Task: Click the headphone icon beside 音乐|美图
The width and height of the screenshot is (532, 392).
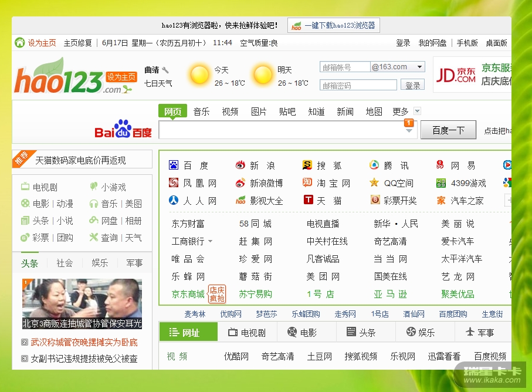Action: coord(94,204)
